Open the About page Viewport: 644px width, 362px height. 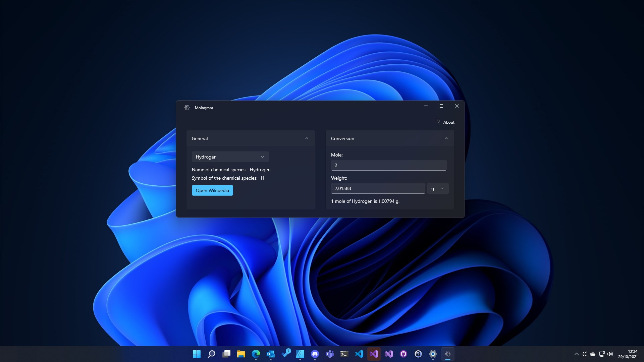[x=448, y=122]
